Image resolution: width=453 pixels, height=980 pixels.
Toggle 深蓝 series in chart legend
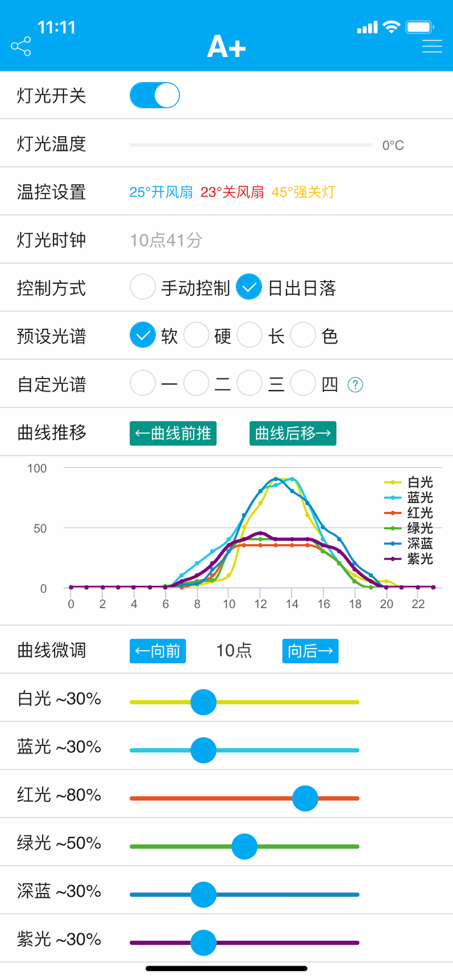(x=409, y=543)
